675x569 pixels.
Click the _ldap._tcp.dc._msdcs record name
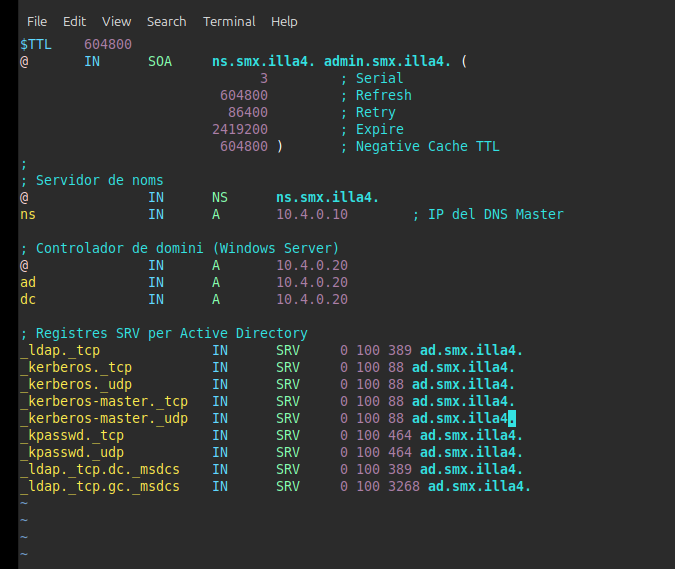tap(100, 470)
